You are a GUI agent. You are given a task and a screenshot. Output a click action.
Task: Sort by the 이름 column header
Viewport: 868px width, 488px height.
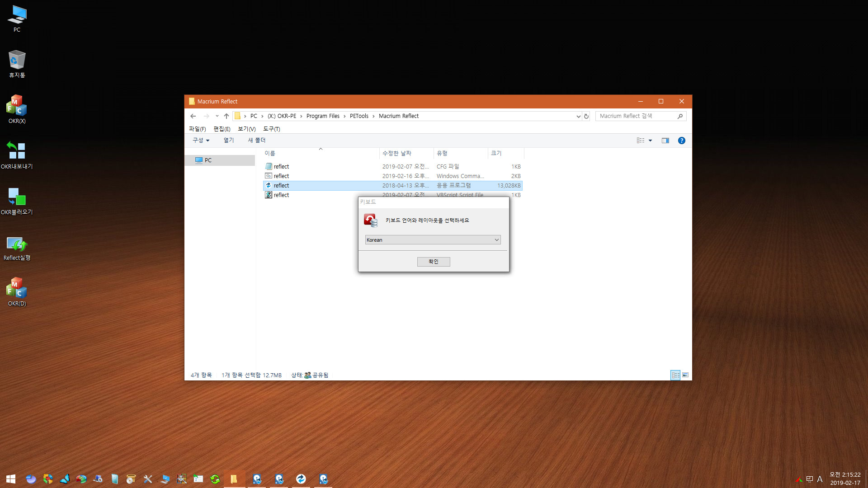pyautogui.click(x=321, y=153)
